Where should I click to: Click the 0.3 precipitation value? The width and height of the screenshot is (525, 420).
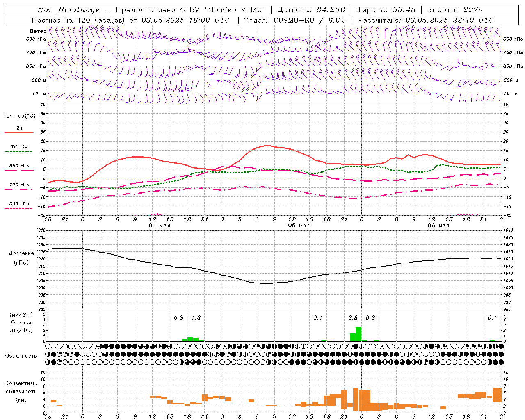tap(178, 318)
